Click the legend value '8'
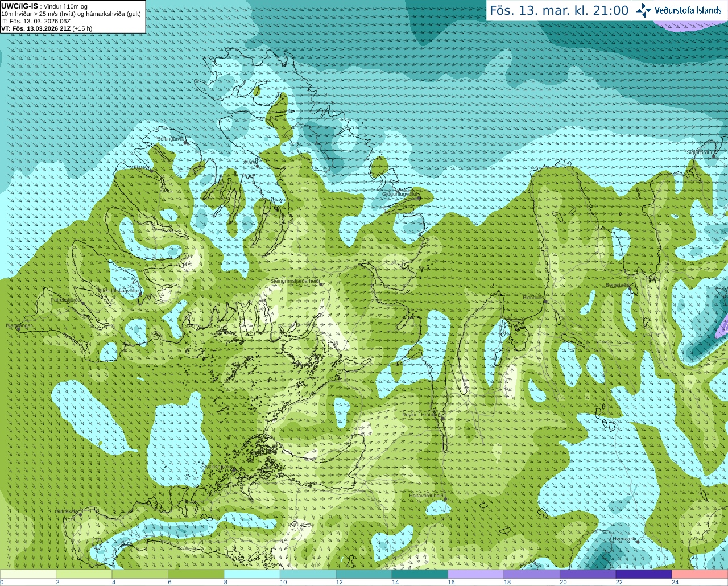This screenshot has height=586, width=728. pyautogui.click(x=226, y=582)
